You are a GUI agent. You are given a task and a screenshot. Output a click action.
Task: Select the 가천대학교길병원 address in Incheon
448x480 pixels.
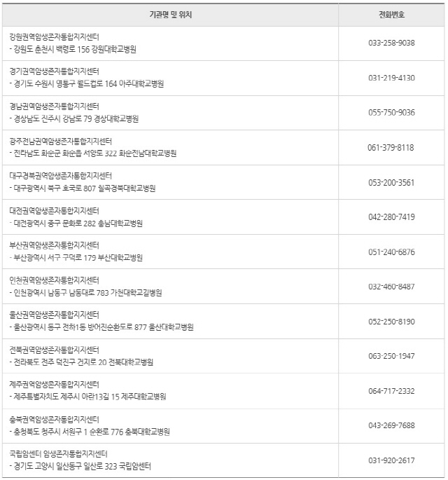(87, 293)
